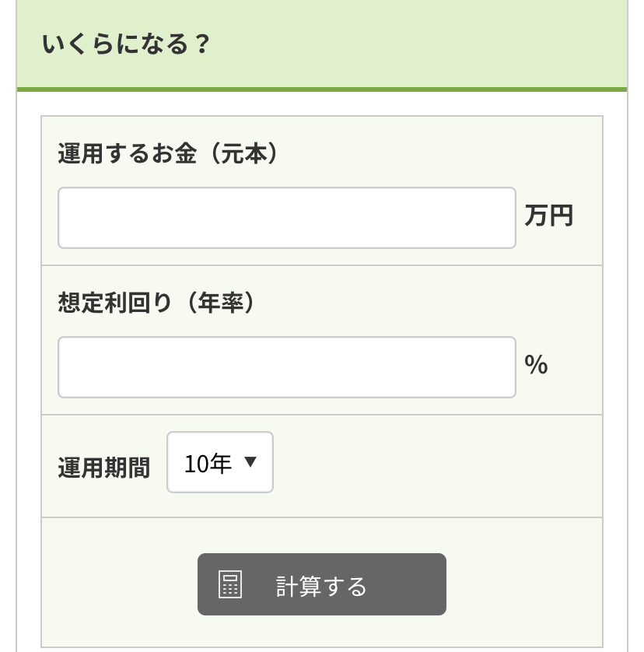Viewport: 644px width, 652px height.
Task: Click the empty area right of the 10年 selector
Action: click(x=436, y=466)
